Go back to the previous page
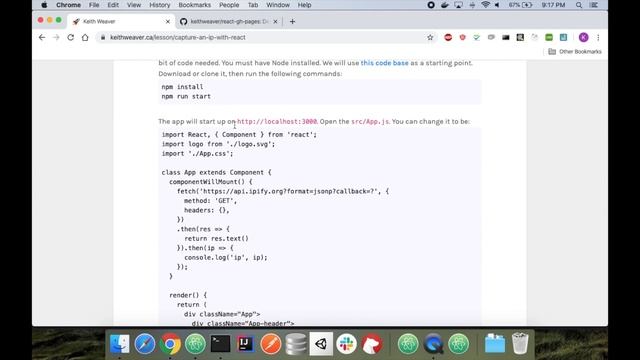The image size is (640, 360). pos(42,37)
